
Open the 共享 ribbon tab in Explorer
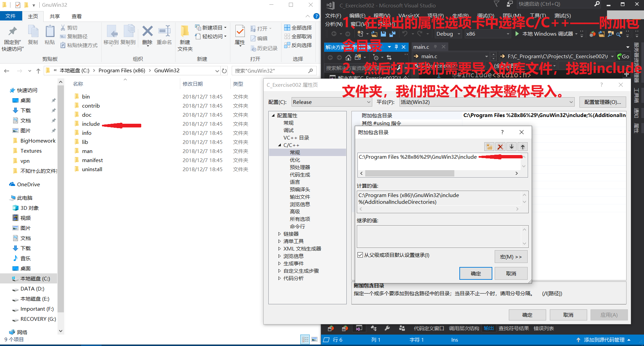55,16
